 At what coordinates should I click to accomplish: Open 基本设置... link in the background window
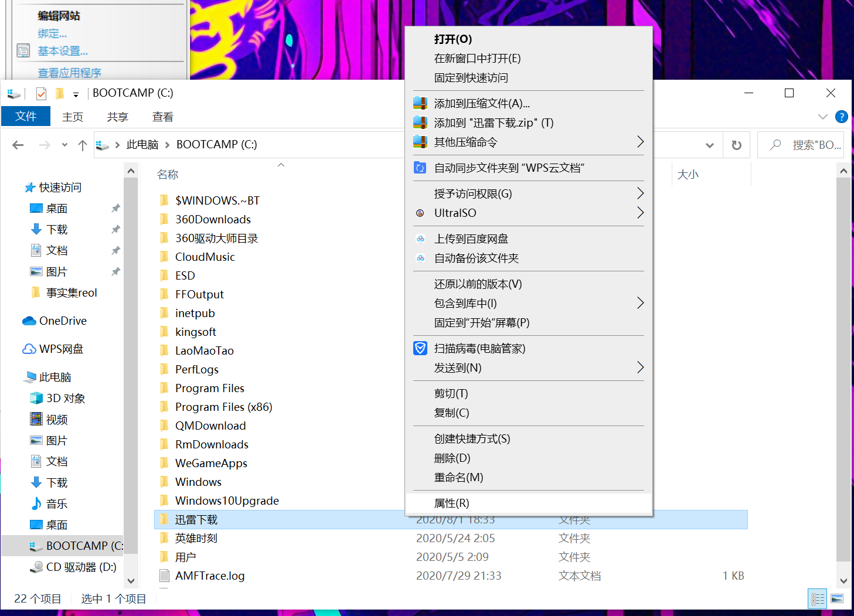(63, 51)
